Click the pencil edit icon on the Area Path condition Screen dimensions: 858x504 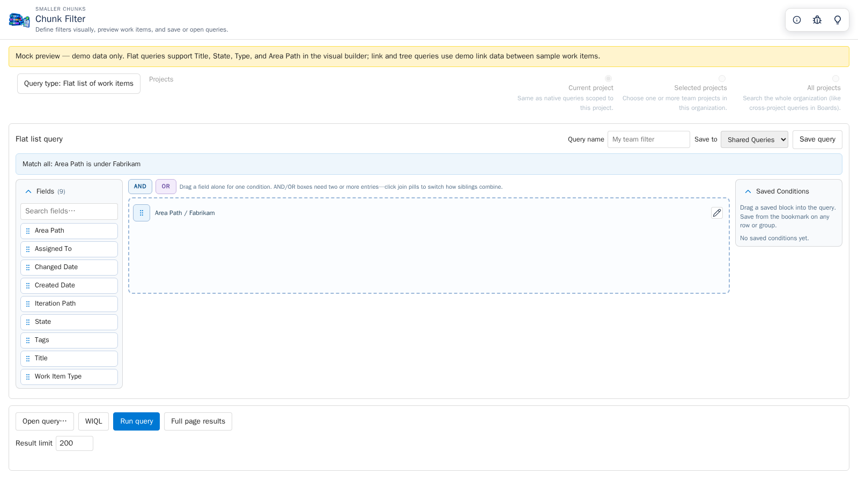(x=717, y=213)
